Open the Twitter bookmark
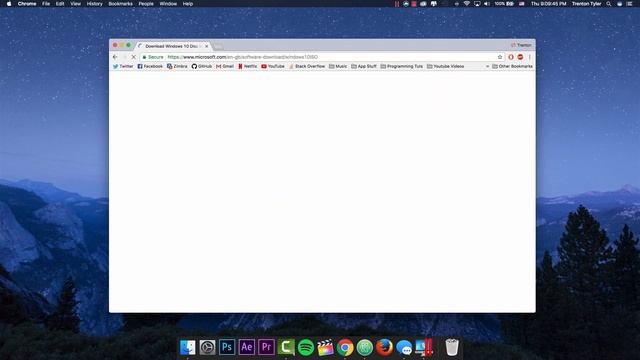 123,66
